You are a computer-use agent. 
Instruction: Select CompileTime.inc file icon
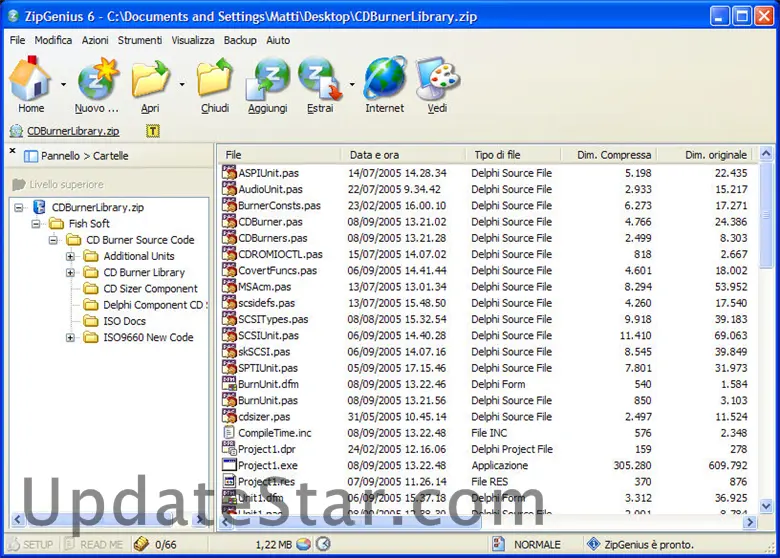click(x=229, y=433)
